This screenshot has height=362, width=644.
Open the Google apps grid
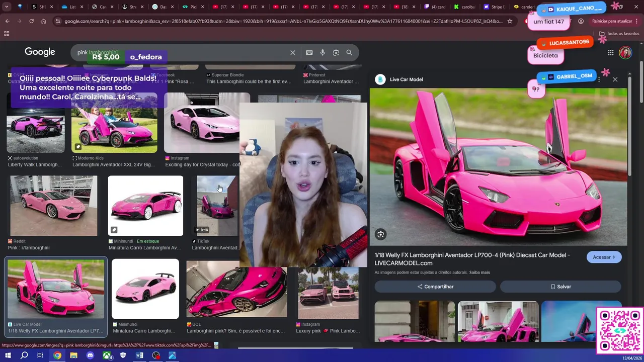click(610, 53)
